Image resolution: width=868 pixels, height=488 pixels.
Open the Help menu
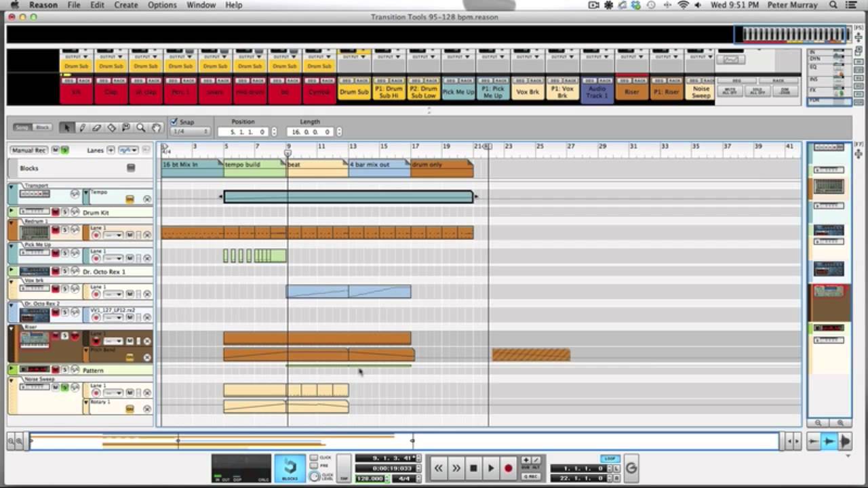point(234,5)
